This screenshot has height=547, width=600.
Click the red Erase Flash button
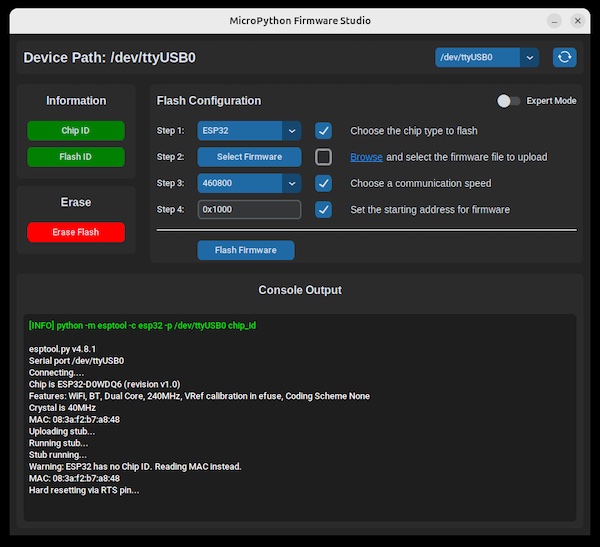tap(76, 232)
